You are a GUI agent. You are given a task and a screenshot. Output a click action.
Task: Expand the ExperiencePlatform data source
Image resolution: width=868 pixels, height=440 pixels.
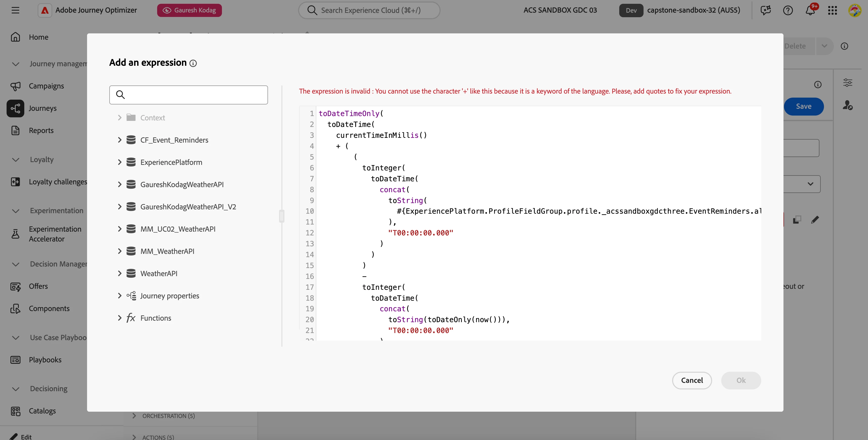119,162
